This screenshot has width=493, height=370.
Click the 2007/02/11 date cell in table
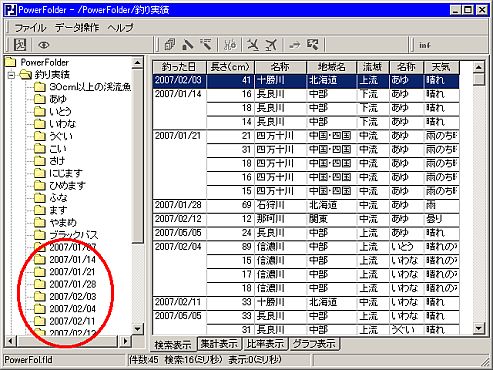click(x=179, y=302)
